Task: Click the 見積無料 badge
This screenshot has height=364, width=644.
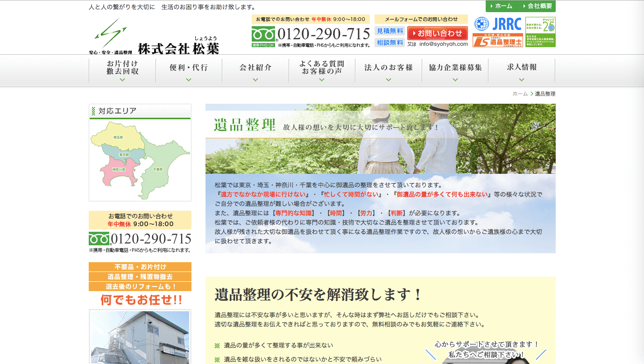Action: click(x=390, y=31)
